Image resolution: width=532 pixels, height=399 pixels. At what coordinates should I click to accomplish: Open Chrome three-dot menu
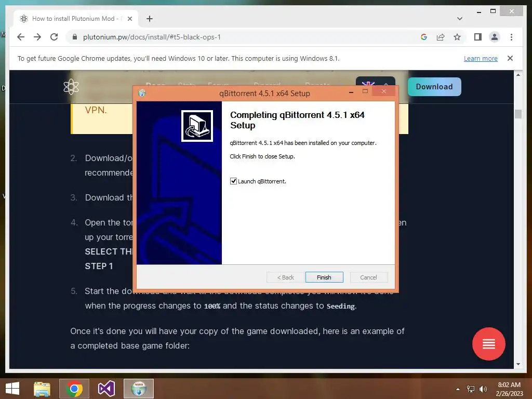pyautogui.click(x=511, y=37)
